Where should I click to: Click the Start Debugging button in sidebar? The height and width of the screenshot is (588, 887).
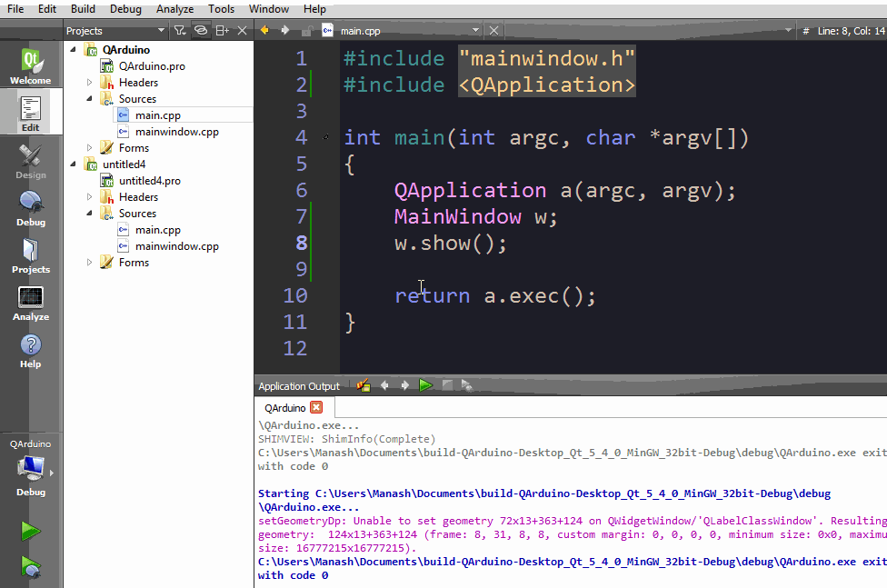(x=30, y=568)
